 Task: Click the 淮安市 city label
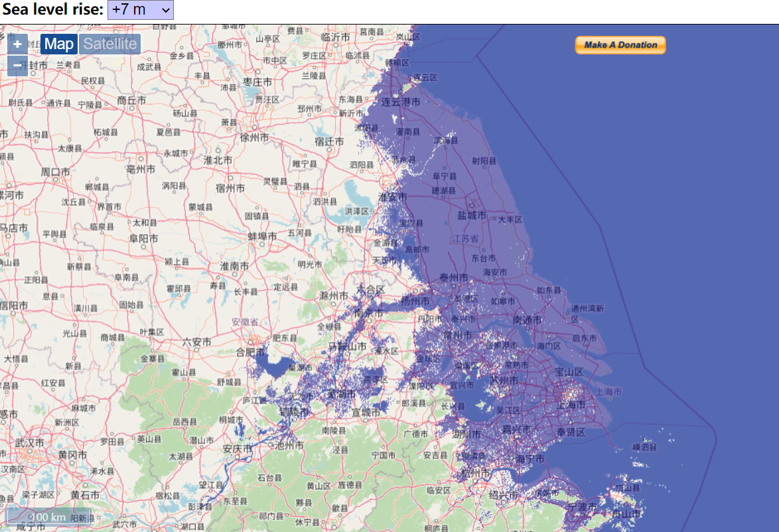click(392, 197)
